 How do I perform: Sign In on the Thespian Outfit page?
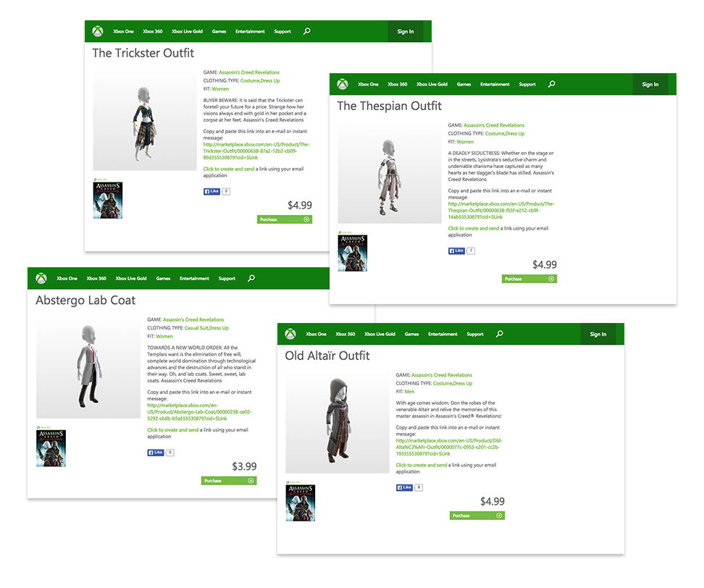pyautogui.click(x=650, y=85)
